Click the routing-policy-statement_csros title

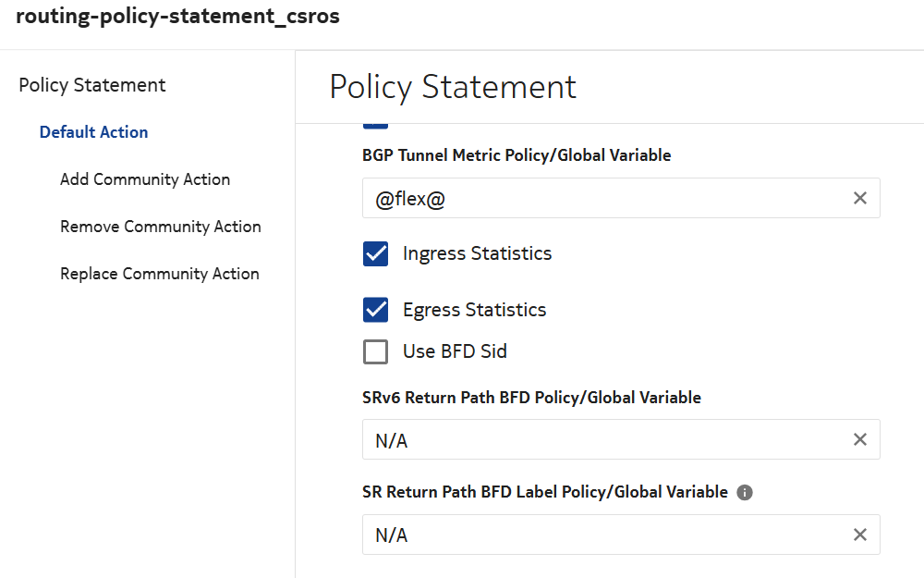pos(177,18)
